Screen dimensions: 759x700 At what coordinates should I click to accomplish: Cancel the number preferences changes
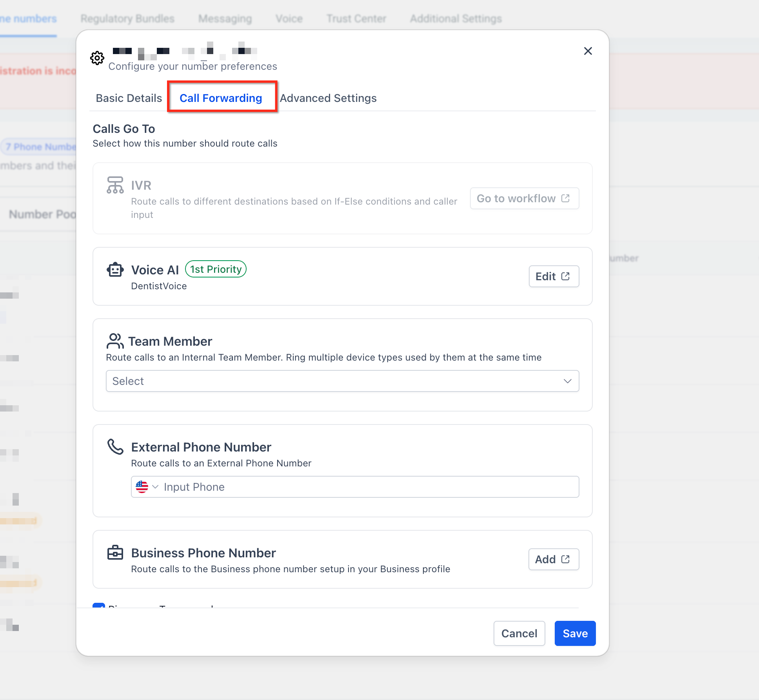519,633
